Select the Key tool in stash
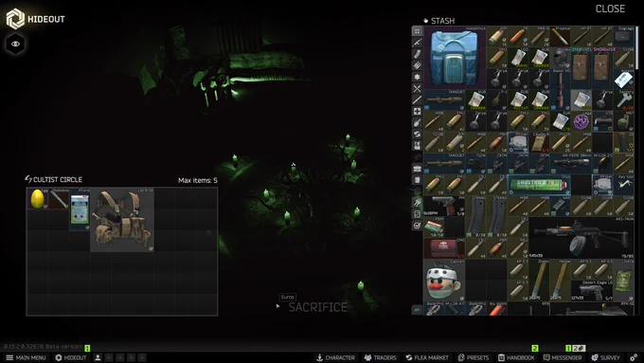Viewport: 644px width, 363px height. [x=623, y=185]
